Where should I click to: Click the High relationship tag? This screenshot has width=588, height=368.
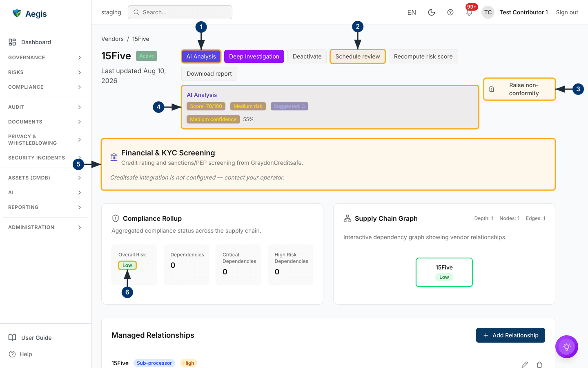[x=189, y=363]
